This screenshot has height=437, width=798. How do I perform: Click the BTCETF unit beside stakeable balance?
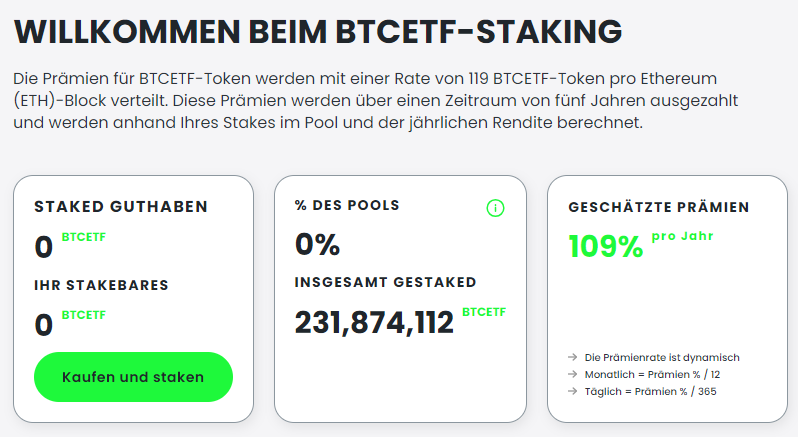[x=83, y=315]
